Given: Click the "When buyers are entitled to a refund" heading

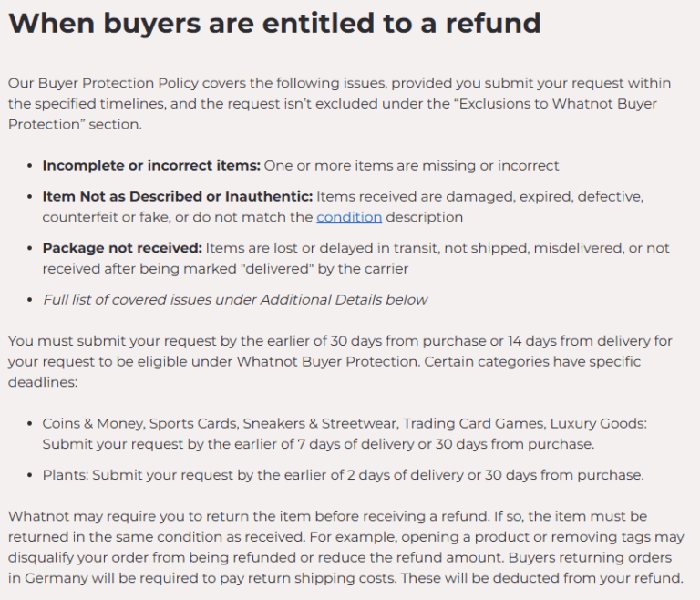Looking at the screenshot, I should [x=274, y=24].
